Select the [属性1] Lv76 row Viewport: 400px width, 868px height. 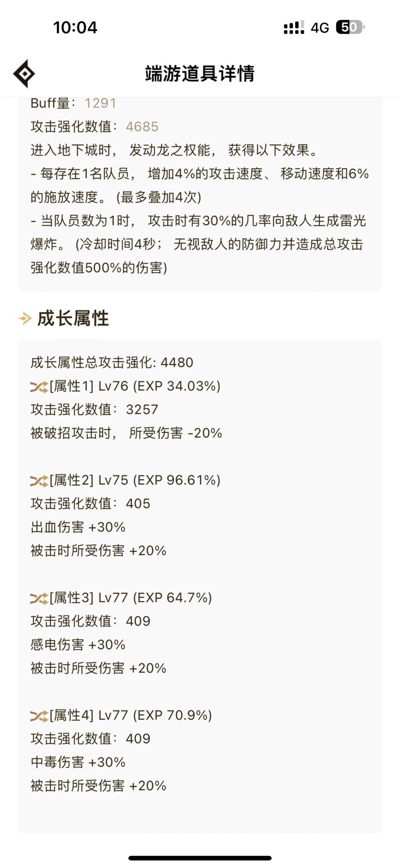(126, 386)
